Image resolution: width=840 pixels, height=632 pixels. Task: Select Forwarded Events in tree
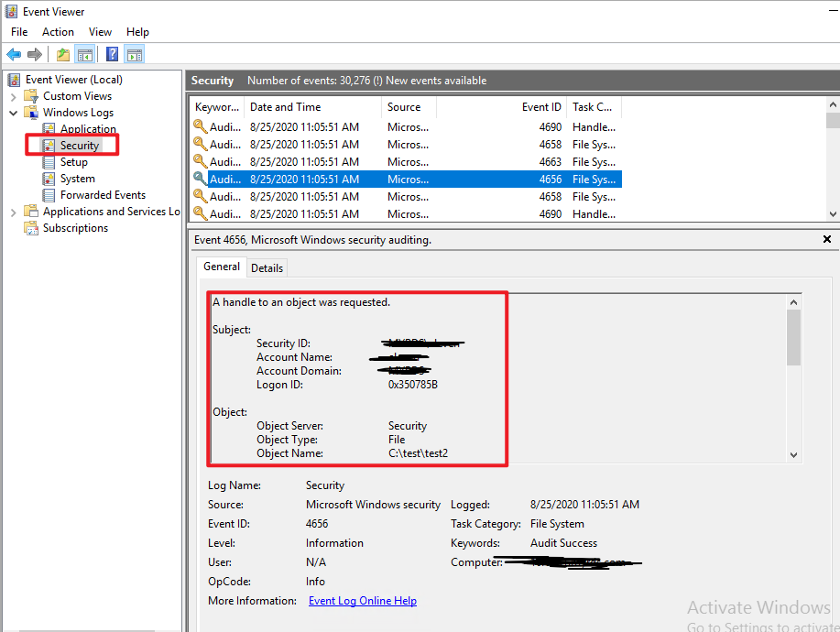[x=103, y=195]
